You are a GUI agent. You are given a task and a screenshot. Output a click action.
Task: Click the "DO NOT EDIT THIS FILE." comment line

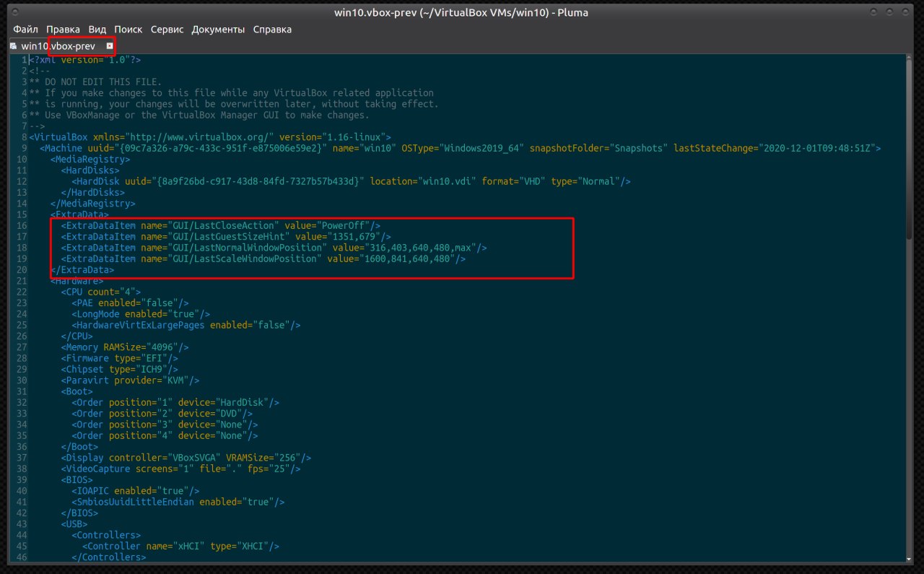pos(95,82)
